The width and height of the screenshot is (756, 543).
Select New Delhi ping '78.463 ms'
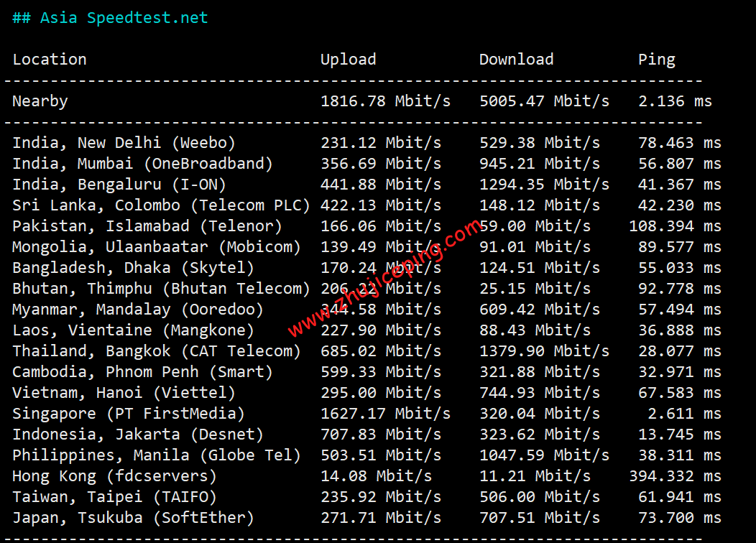click(x=680, y=143)
